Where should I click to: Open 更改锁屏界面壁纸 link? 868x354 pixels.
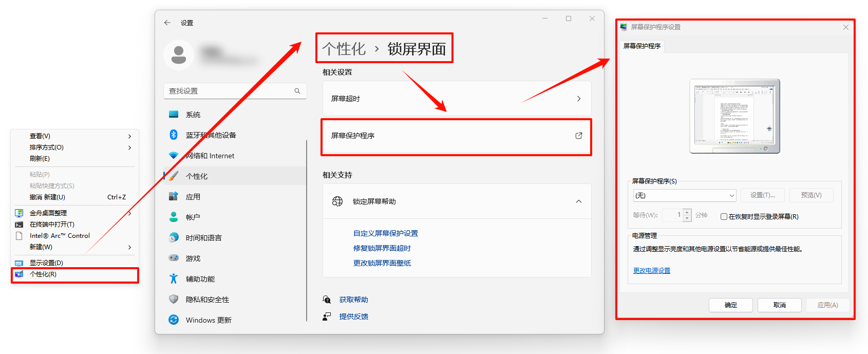pyautogui.click(x=382, y=263)
